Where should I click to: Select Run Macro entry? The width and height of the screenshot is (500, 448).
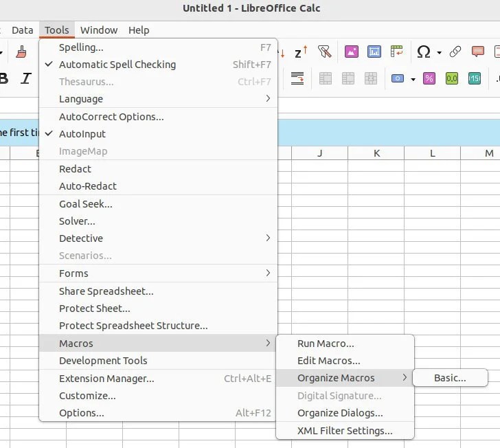pyautogui.click(x=345, y=344)
